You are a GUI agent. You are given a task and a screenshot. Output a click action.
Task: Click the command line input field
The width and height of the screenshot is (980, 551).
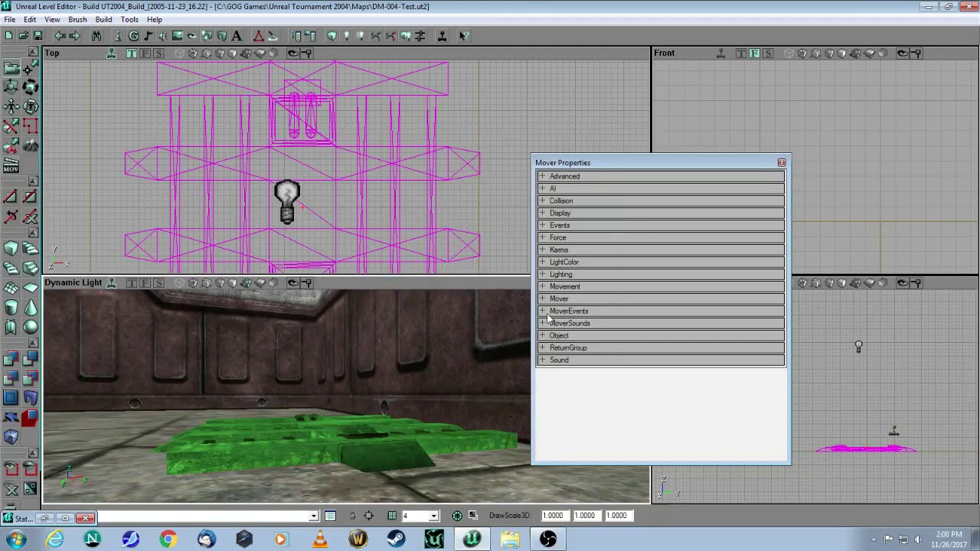pyautogui.click(x=203, y=515)
